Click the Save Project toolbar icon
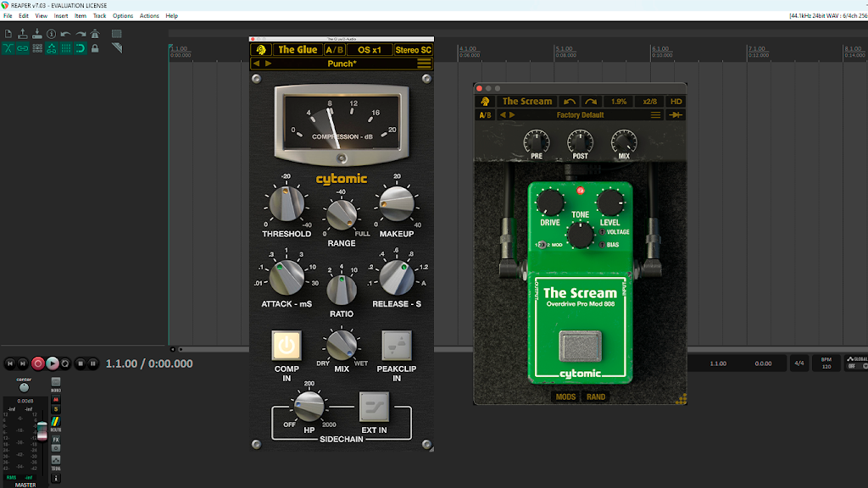This screenshot has height=488, width=868. click(37, 34)
